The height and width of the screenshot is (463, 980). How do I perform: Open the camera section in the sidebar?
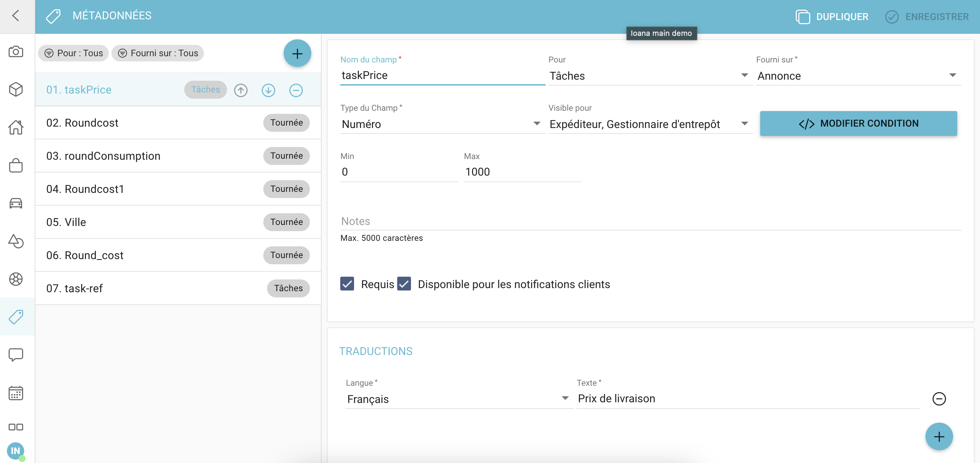(x=16, y=51)
